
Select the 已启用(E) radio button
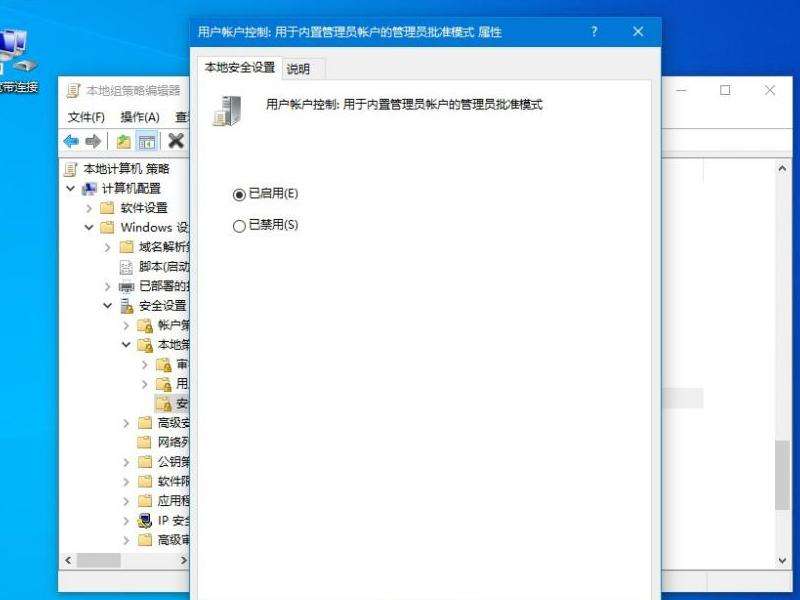click(x=239, y=194)
